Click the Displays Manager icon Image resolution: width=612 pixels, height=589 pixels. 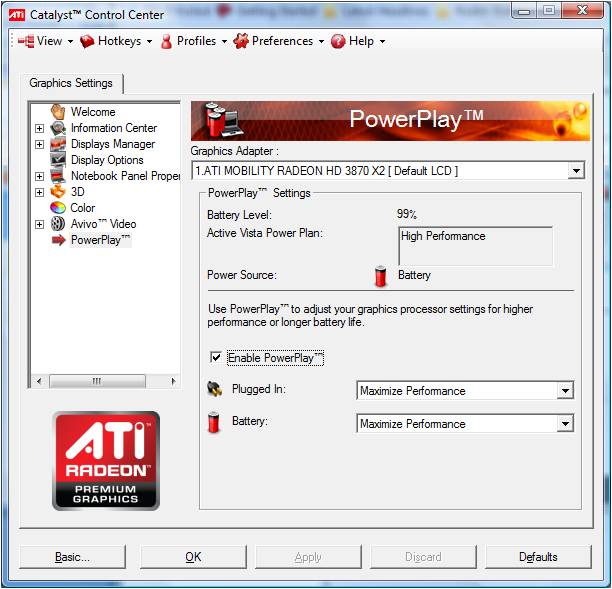(58, 144)
